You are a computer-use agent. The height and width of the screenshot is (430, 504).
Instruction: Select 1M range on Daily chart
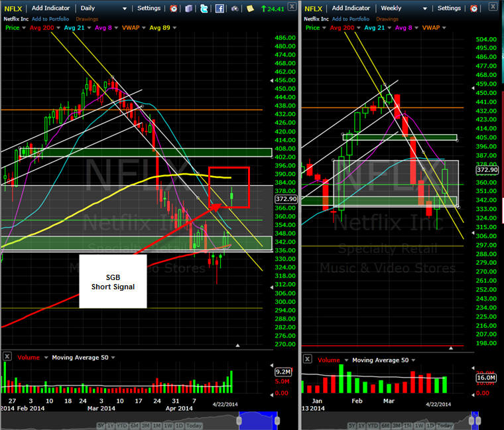[x=157, y=425]
